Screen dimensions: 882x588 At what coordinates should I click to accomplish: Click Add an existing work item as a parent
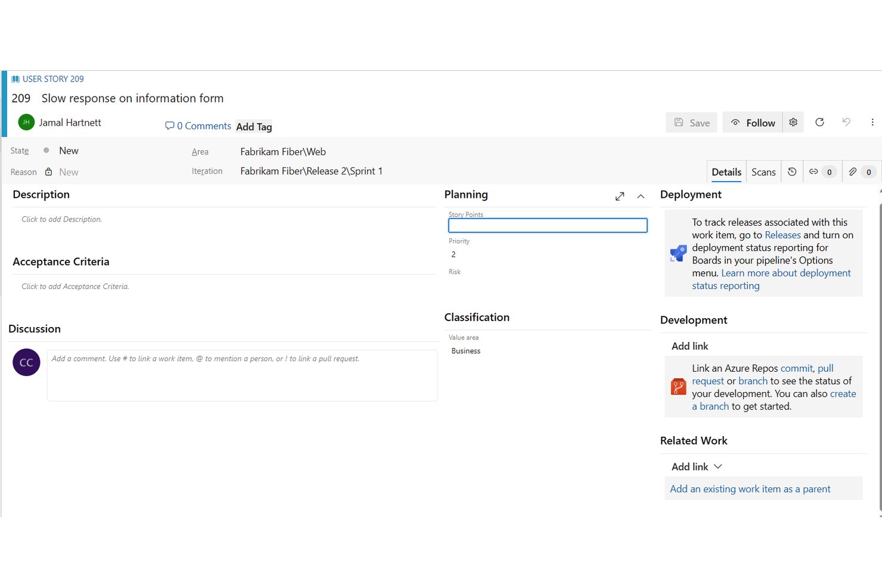pos(750,489)
